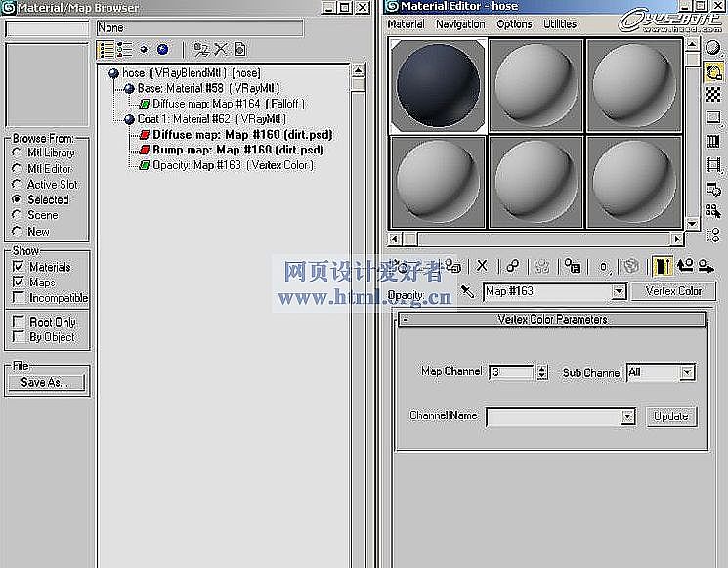The height and width of the screenshot is (568, 728).
Task: Click Delete From Library icon in browser
Action: coord(221,49)
